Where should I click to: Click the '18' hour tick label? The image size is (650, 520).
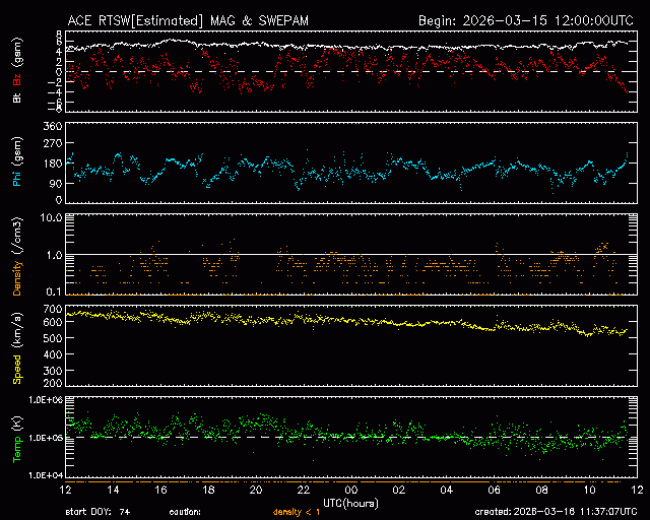click(x=209, y=490)
